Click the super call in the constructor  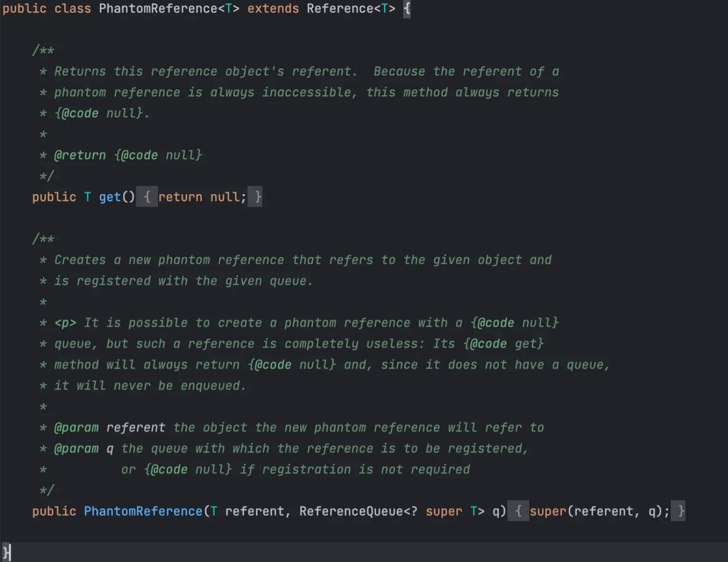point(548,511)
